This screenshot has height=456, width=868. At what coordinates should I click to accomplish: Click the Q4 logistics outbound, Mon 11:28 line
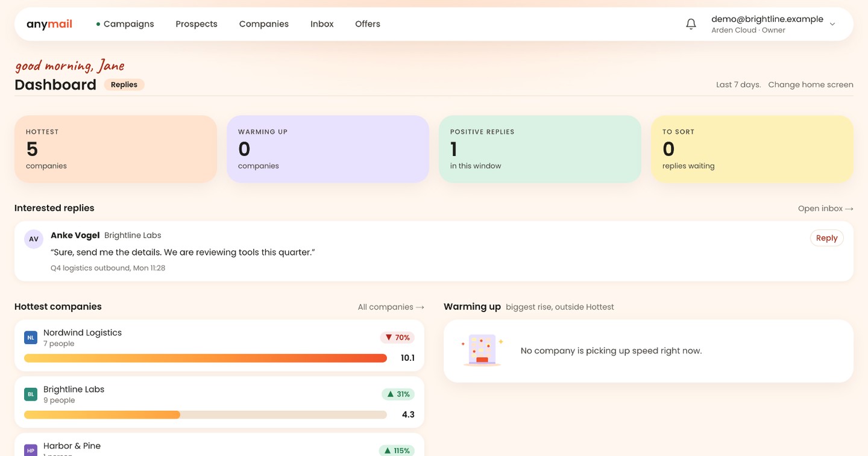click(x=108, y=268)
